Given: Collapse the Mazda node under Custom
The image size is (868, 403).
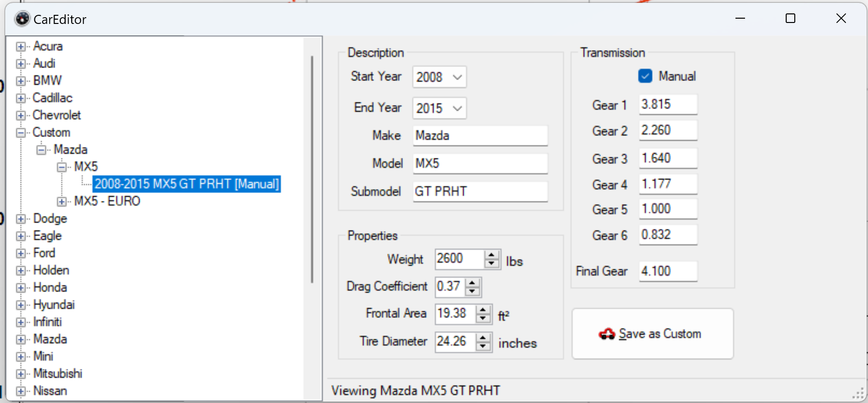Looking at the screenshot, I should click(42, 150).
